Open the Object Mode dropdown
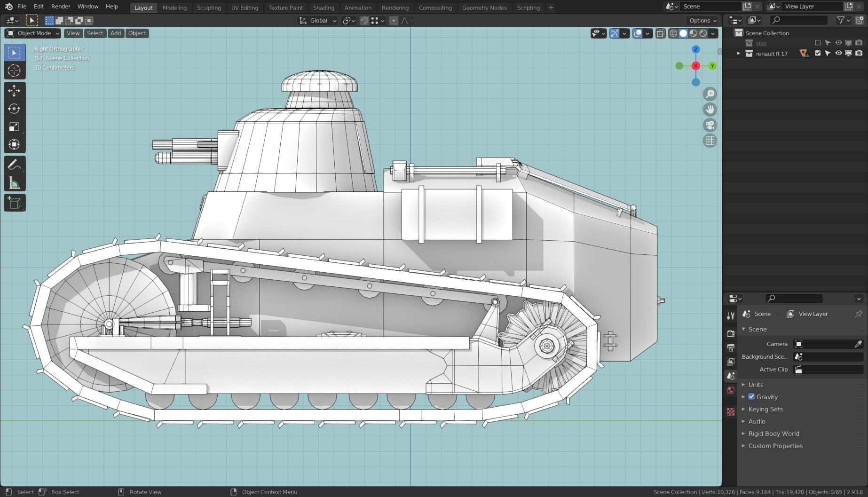The image size is (868, 497). [33, 33]
